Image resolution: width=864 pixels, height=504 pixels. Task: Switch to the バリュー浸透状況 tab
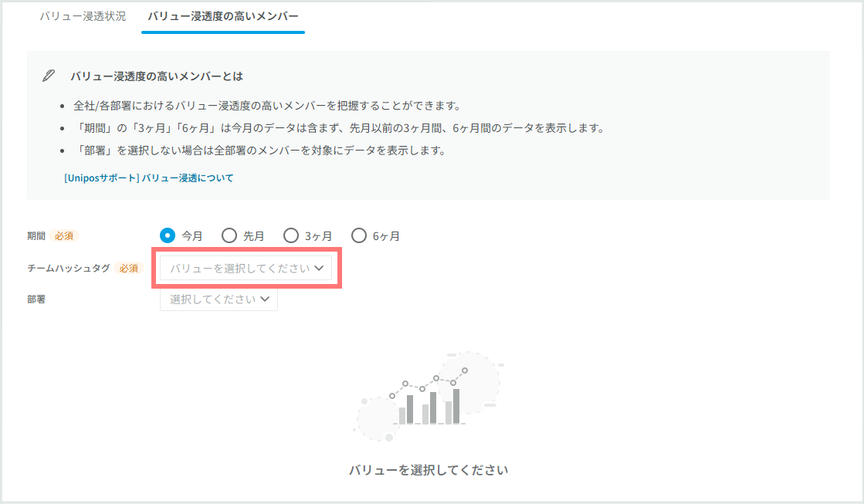coord(83,16)
